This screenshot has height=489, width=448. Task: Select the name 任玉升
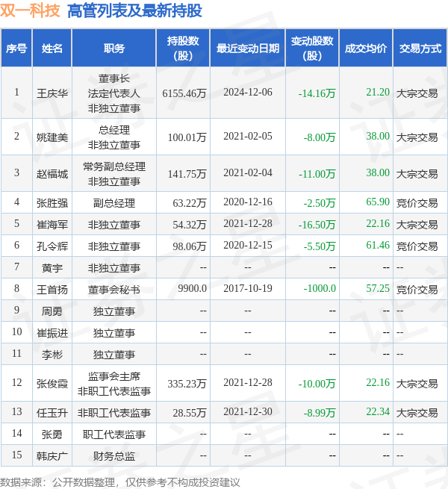click(x=52, y=413)
